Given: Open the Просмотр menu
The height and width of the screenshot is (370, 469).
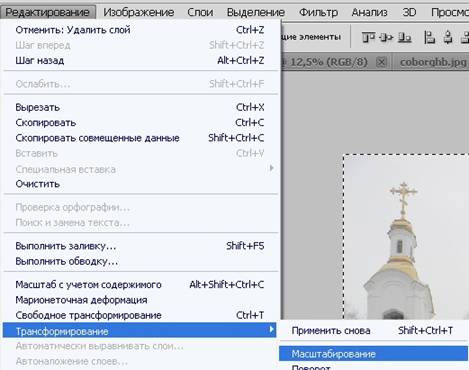Looking at the screenshot, I should point(449,12).
